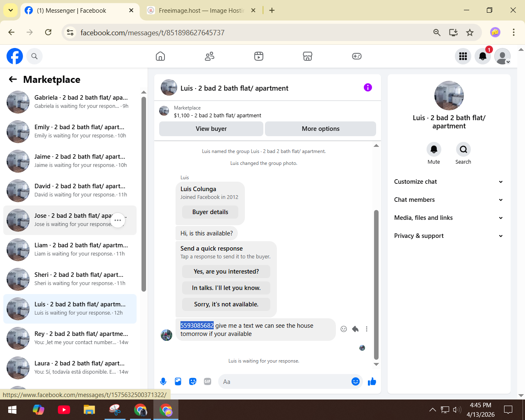Open Rey's conversation
Viewport: 525px width, 420px height.
[x=70, y=338]
